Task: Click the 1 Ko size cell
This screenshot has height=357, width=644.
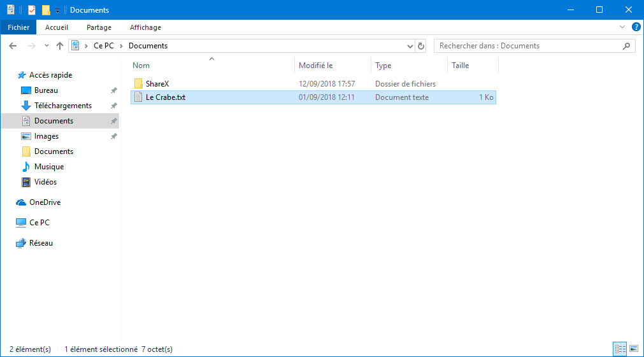Action: (486, 97)
